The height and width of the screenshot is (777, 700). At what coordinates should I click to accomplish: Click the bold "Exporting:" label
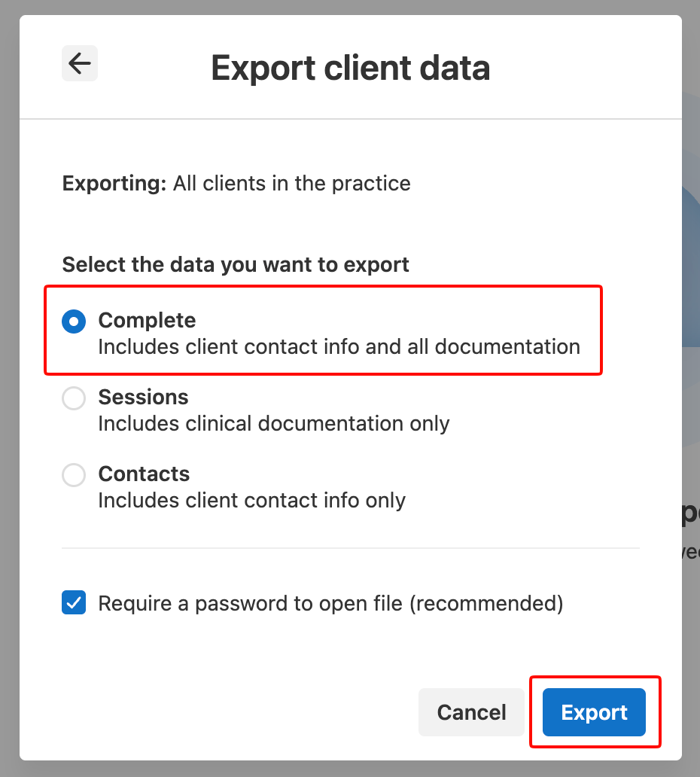tap(114, 183)
